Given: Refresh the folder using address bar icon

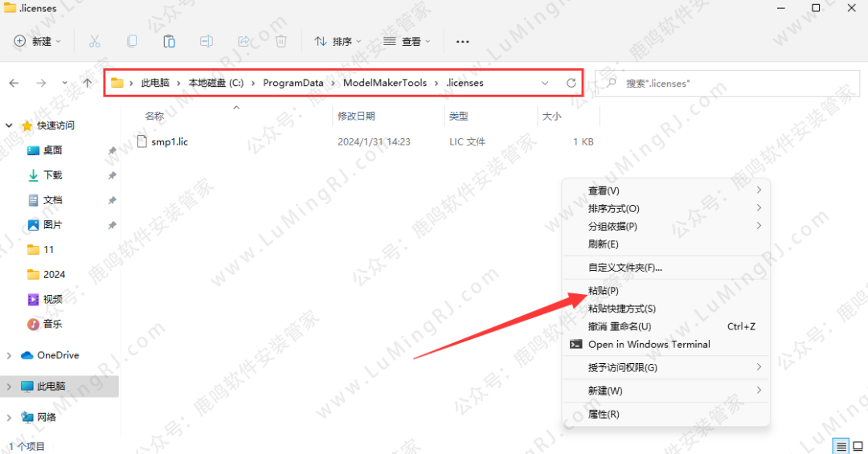Looking at the screenshot, I should point(571,83).
